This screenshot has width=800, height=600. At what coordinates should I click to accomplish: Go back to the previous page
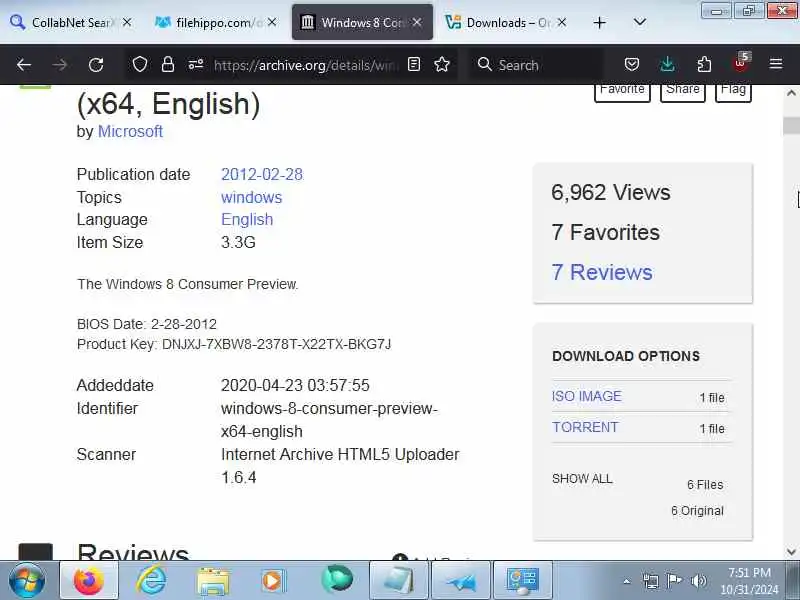[x=24, y=65]
